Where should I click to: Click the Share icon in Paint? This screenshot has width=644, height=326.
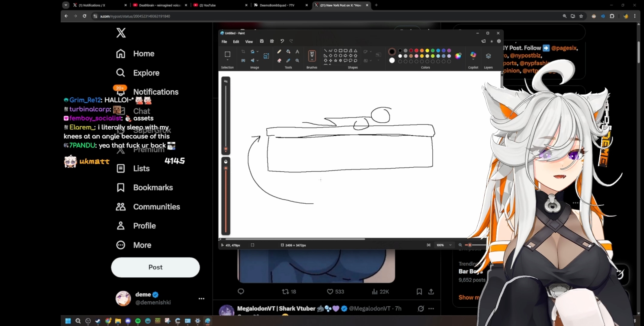(x=272, y=41)
